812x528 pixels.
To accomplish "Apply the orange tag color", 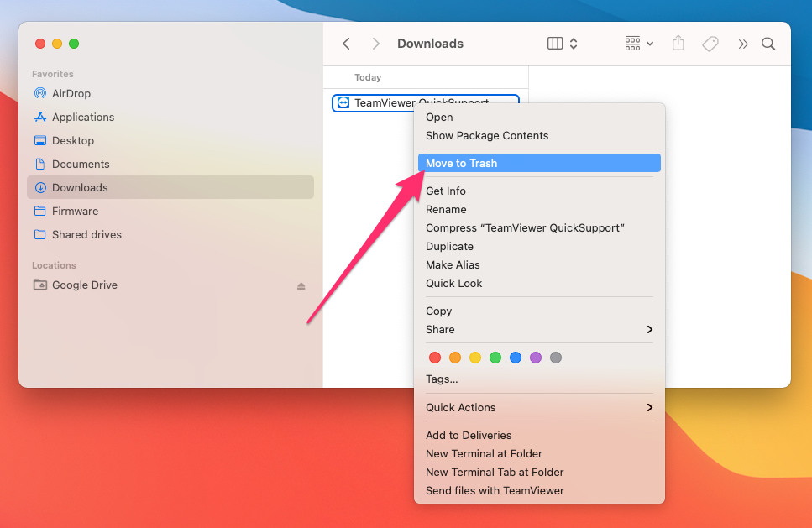I will (455, 358).
